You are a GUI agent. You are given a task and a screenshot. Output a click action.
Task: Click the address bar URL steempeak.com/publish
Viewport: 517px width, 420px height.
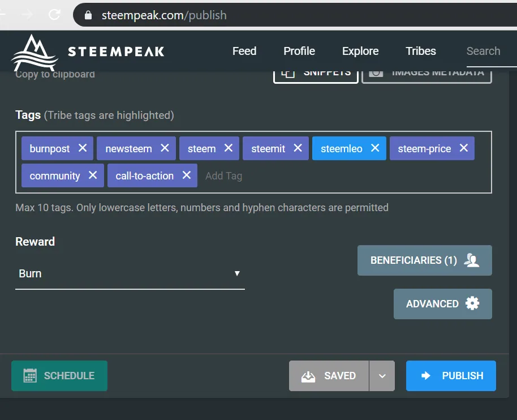coord(164,15)
